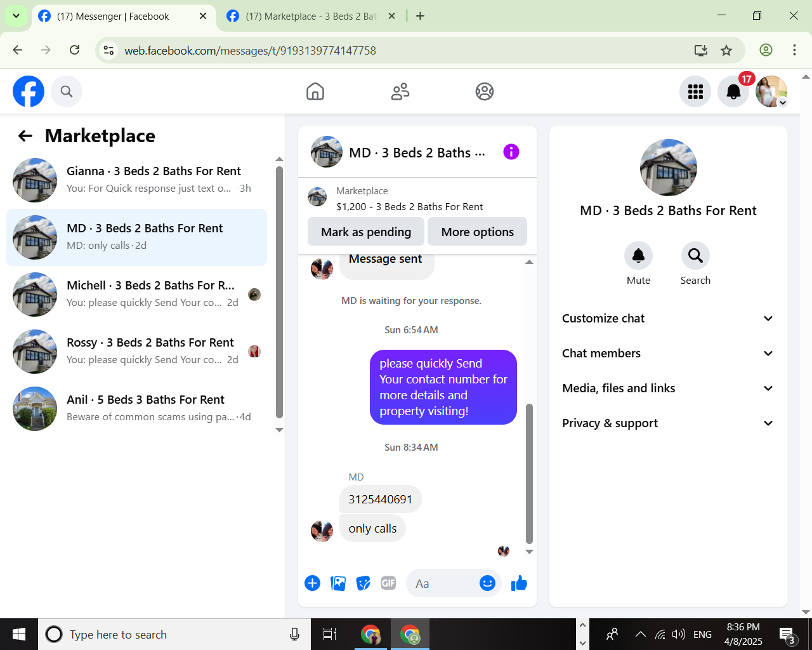
Task: Click More options button
Action: [x=478, y=232]
